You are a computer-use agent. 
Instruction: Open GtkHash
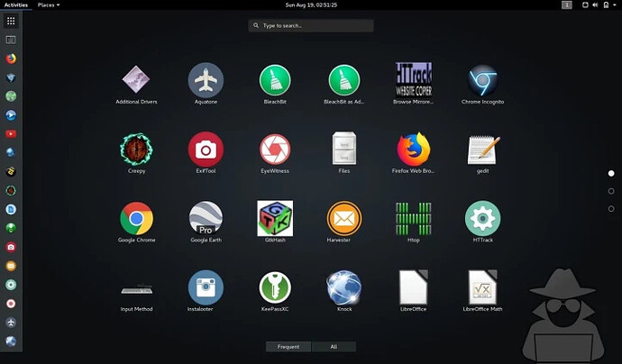[x=275, y=219]
